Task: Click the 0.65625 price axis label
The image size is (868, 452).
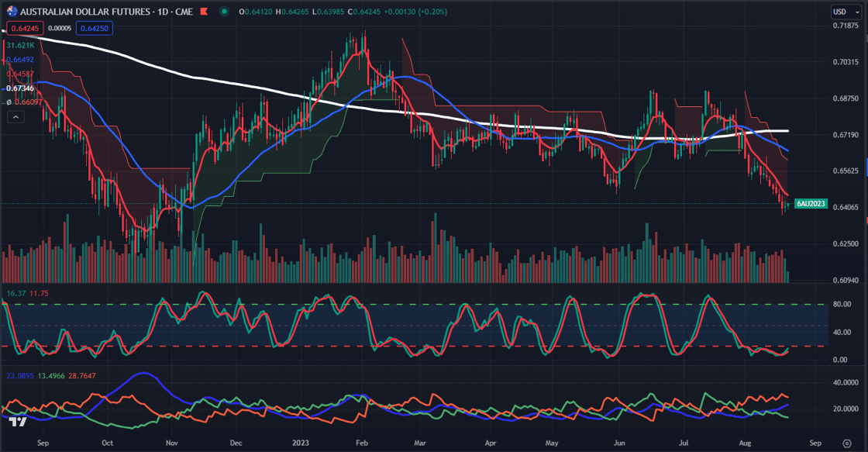Action: pyautogui.click(x=846, y=171)
